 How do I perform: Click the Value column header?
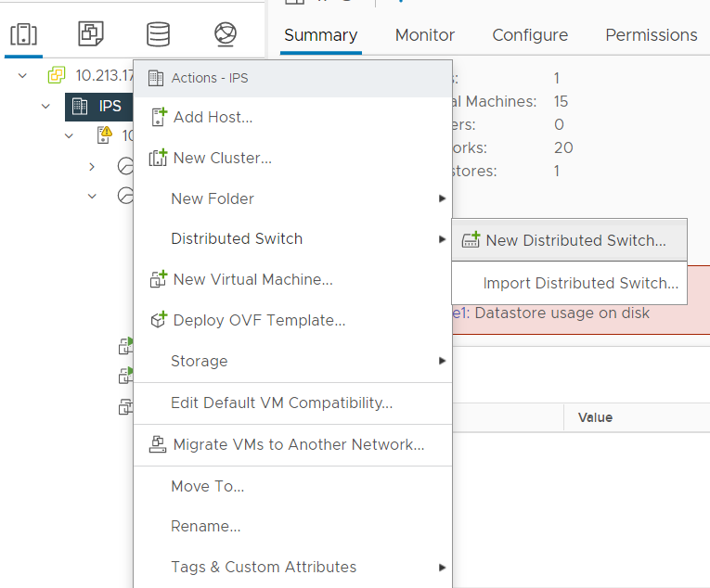(x=595, y=417)
